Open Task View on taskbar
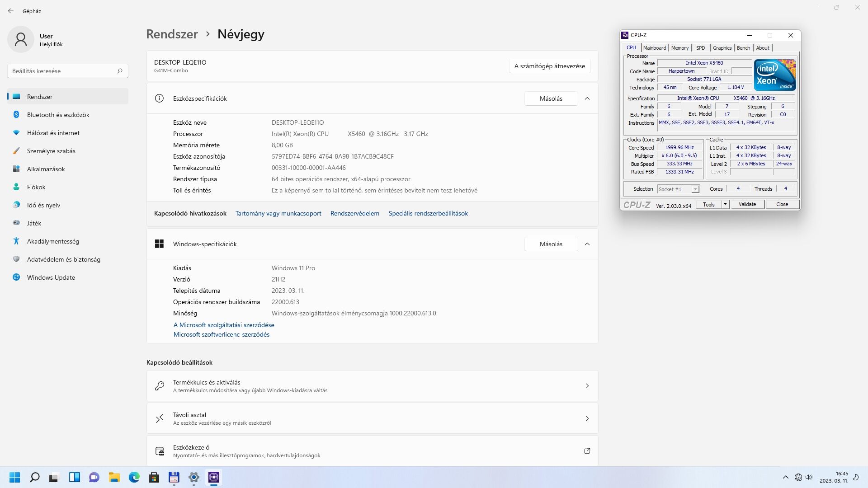Screen dimensions: 868x488 click(x=54, y=477)
